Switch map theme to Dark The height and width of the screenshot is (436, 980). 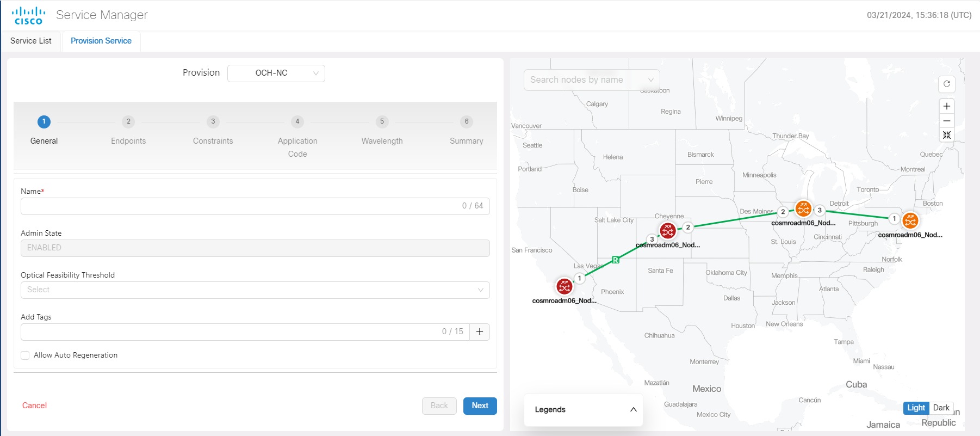[x=941, y=408]
